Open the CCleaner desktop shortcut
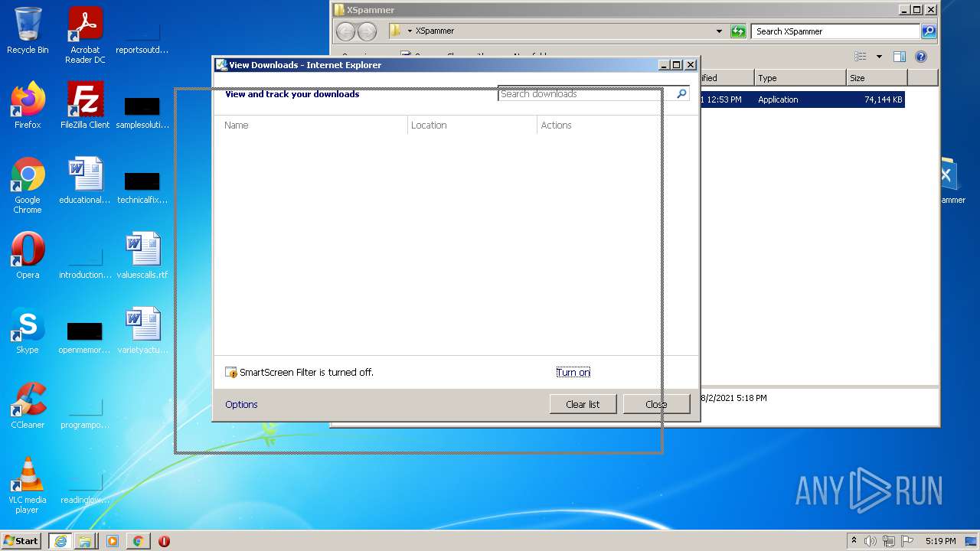 [x=28, y=406]
